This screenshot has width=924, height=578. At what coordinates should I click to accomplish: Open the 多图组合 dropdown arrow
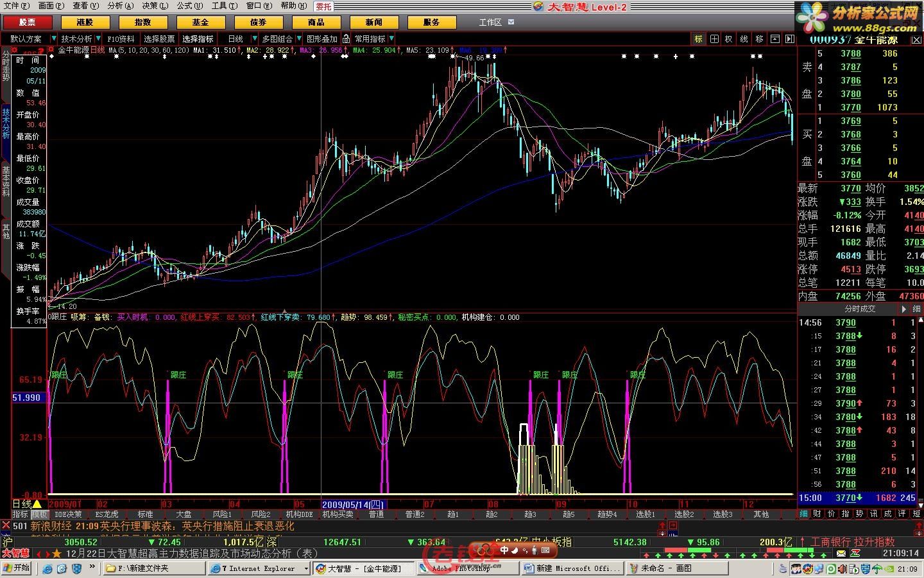click(x=298, y=39)
